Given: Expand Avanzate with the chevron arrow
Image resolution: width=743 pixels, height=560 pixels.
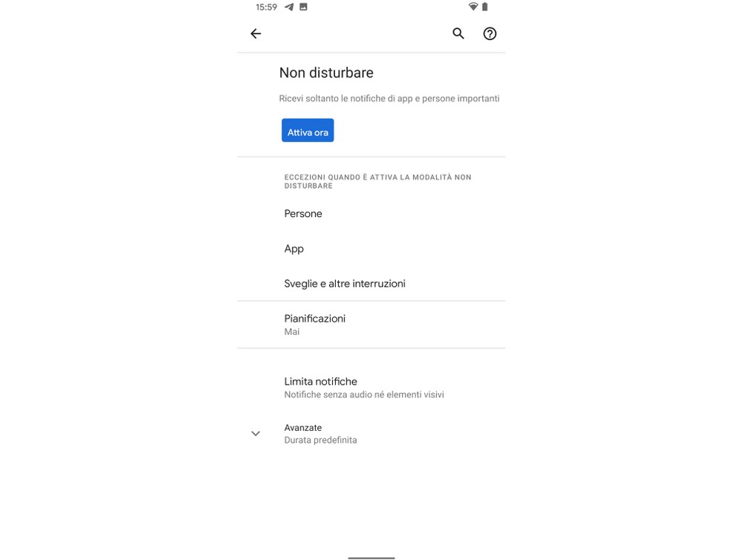Looking at the screenshot, I should tap(256, 434).
